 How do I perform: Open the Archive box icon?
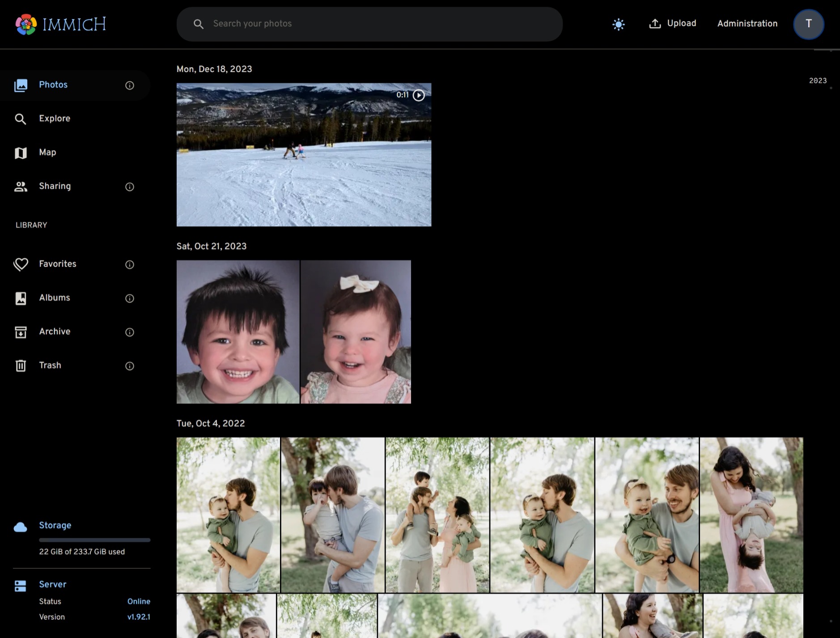(21, 332)
